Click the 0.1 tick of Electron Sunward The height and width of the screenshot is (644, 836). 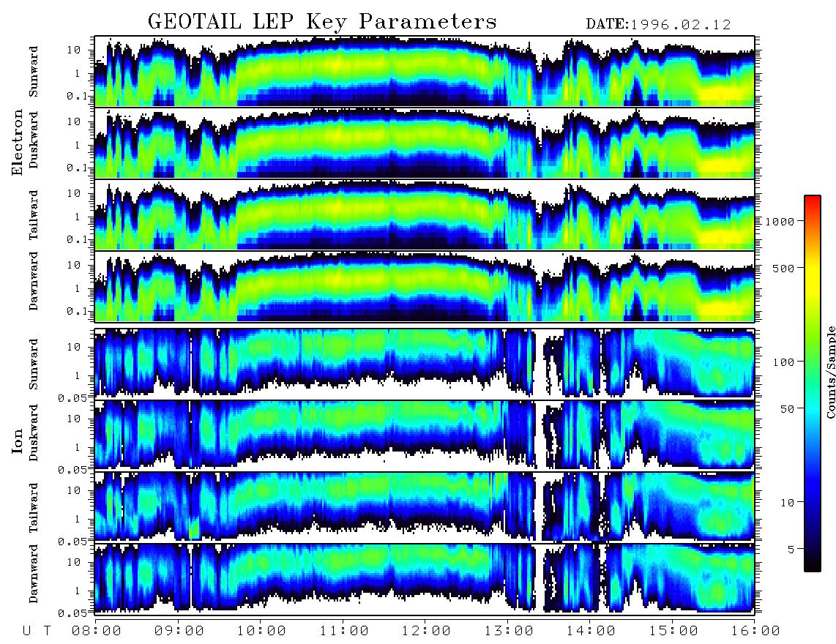click(x=77, y=96)
